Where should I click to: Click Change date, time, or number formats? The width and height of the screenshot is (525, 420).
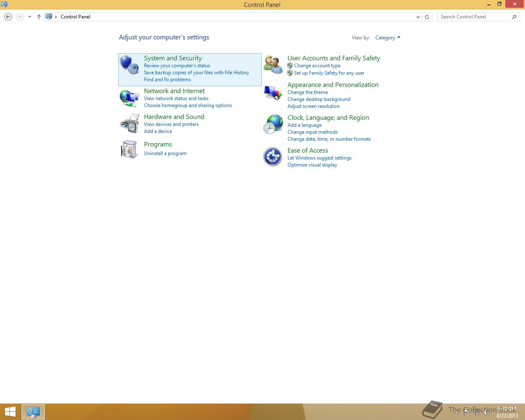[329, 139]
